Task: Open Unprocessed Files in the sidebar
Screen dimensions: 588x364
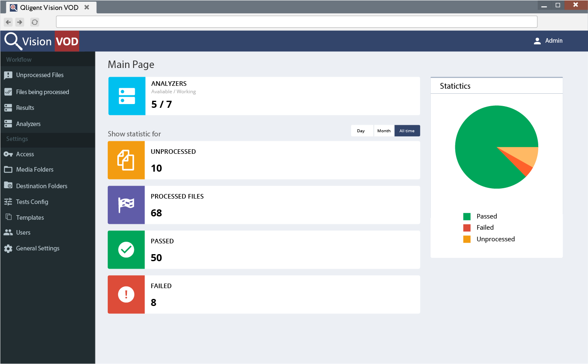Action: pyautogui.click(x=40, y=75)
